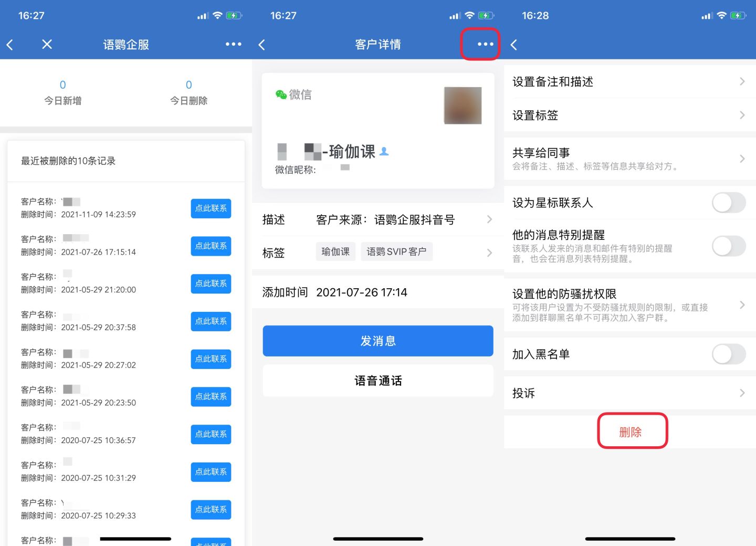
Task: Open 设置备注和描述 settings row
Action: point(629,82)
